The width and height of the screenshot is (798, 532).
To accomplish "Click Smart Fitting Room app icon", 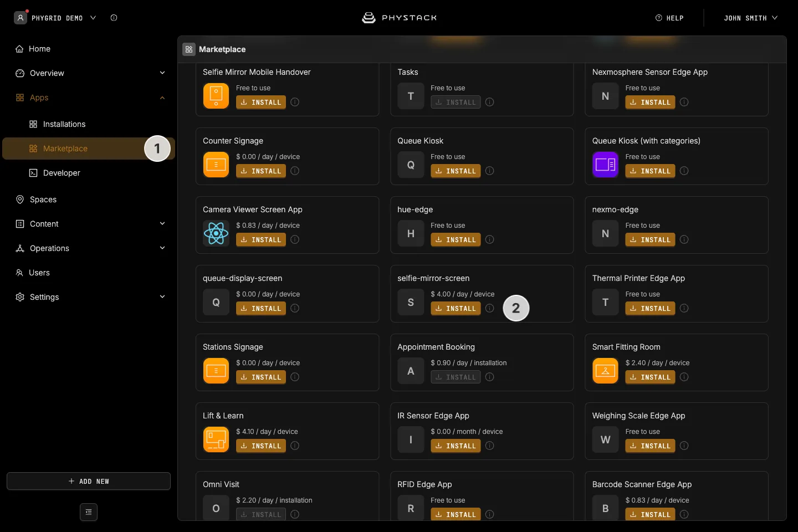I will [605, 371].
